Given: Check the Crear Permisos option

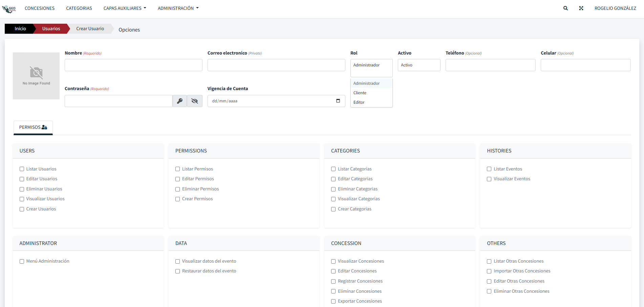Looking at the screenshot, I should (x=178, y=199).
